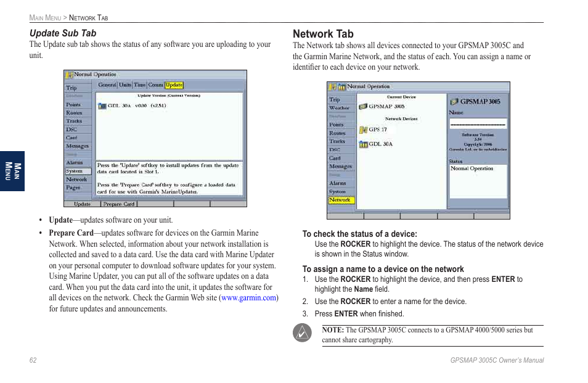Select Points tab in Update Sub Tab screenshot
Image resolution: width=588 pixels, height=383 pixels.
tap(78, 105)
